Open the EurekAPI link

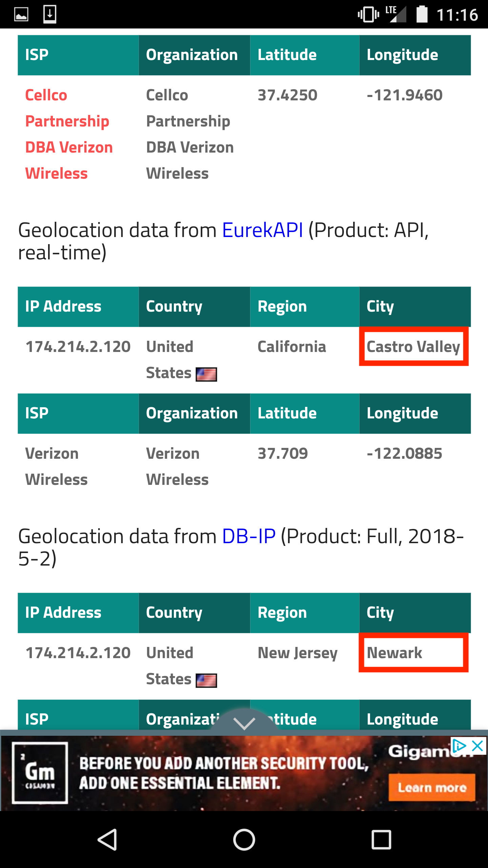[x=262, y=230]
